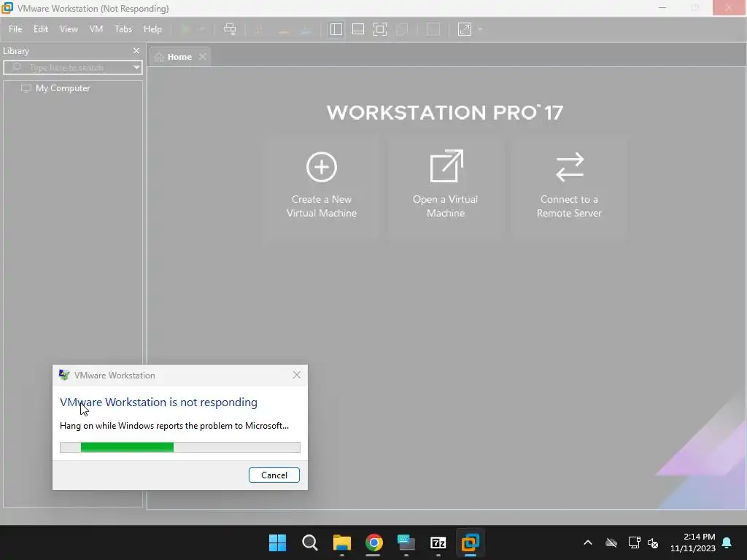The width and height of the screenshot is (747, 560).
Task: Click the Open a Virtual Machine label
Action: click(446, 206)
